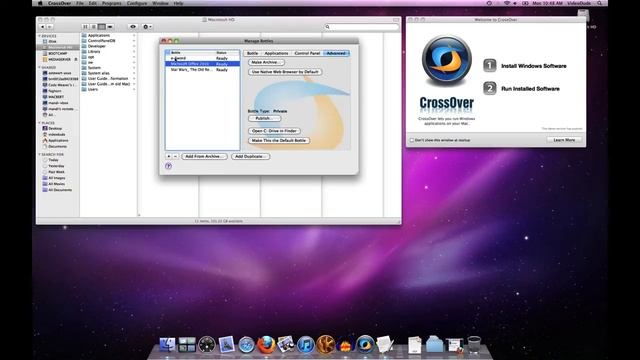
Task: Expand arrow next to Users folder
Action: coord(134,89)
